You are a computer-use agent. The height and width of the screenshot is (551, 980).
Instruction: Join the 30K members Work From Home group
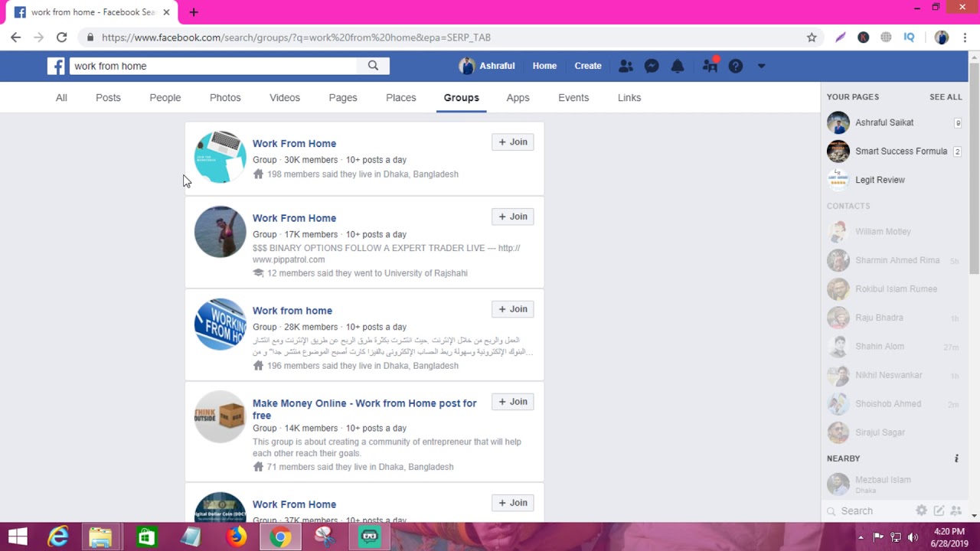(x=512, y=142)
